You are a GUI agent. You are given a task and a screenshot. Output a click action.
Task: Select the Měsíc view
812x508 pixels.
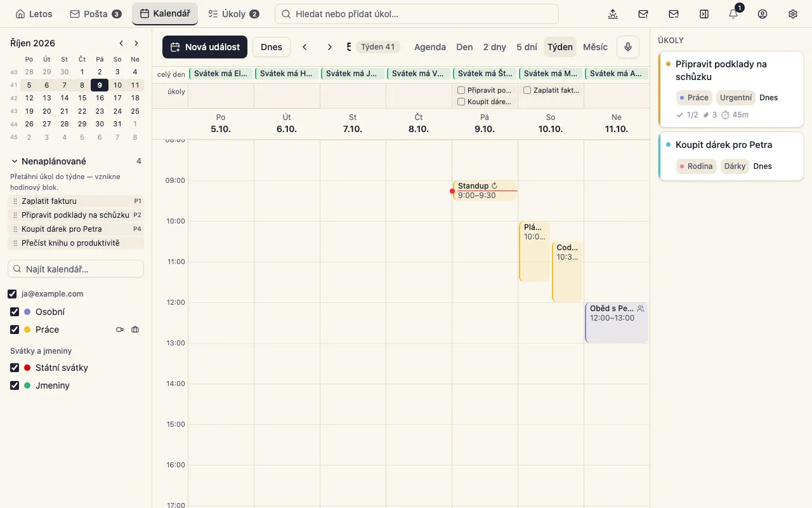(x=595, y=47)
